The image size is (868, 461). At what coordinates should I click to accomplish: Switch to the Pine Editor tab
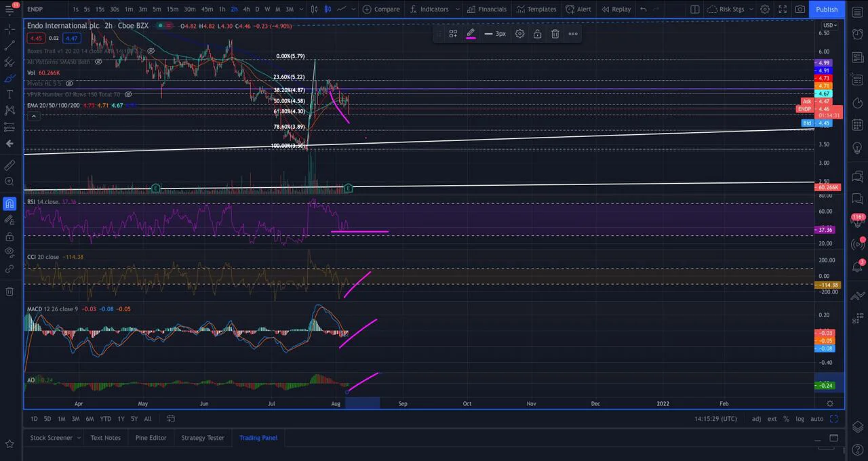151,438
